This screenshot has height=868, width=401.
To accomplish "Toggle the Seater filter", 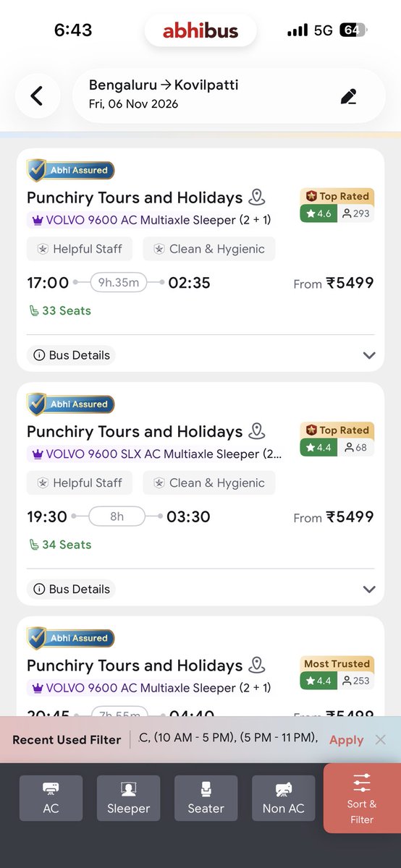I will click(x=206, y=798).
